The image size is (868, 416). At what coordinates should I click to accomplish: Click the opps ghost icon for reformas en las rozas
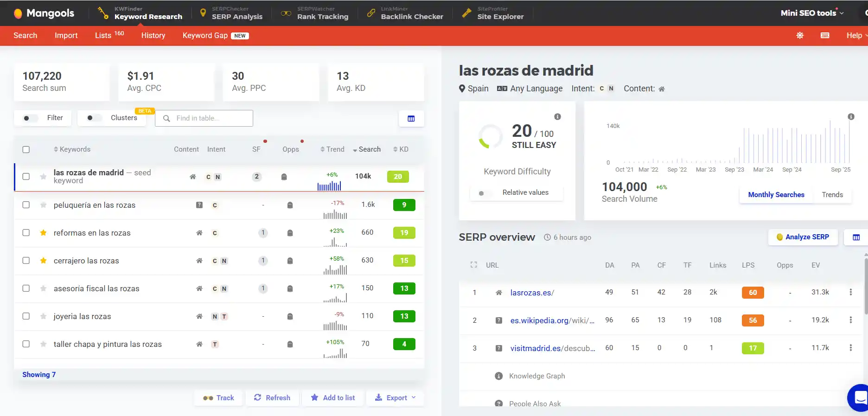coord(290,233)
